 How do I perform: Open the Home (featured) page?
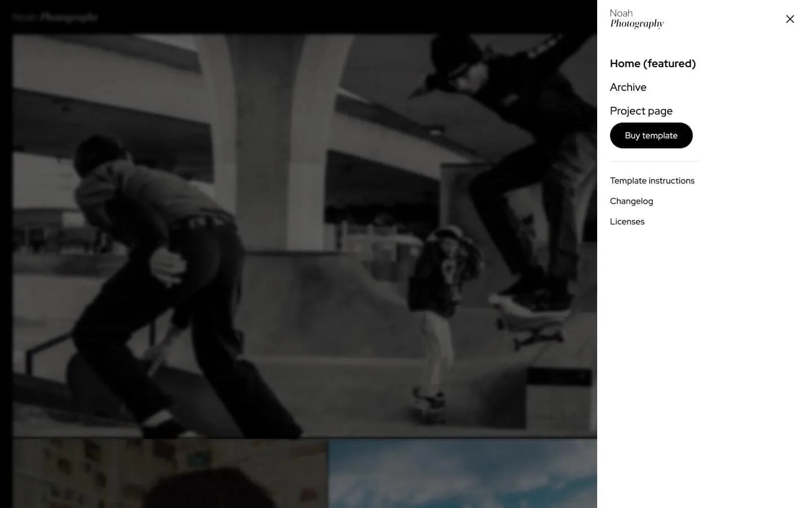[x=652, y=64]
